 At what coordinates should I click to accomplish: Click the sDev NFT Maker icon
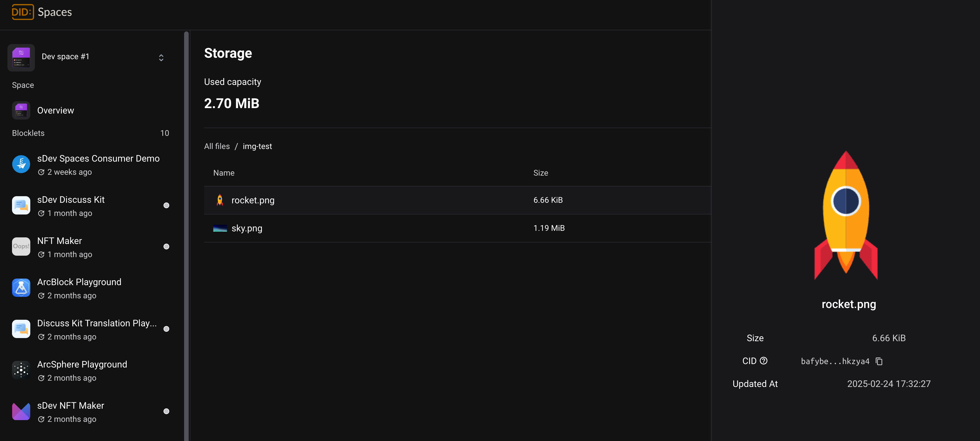21,411
